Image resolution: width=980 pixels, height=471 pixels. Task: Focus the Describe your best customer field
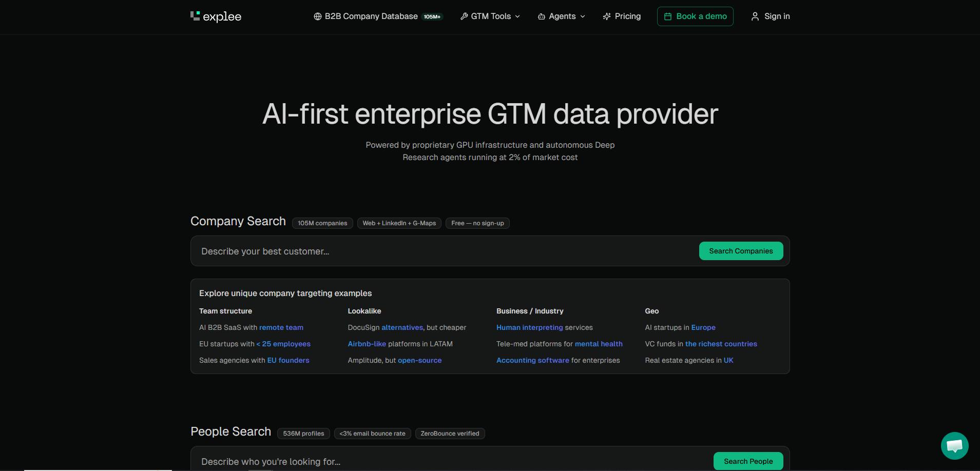[x=441, y=251]
